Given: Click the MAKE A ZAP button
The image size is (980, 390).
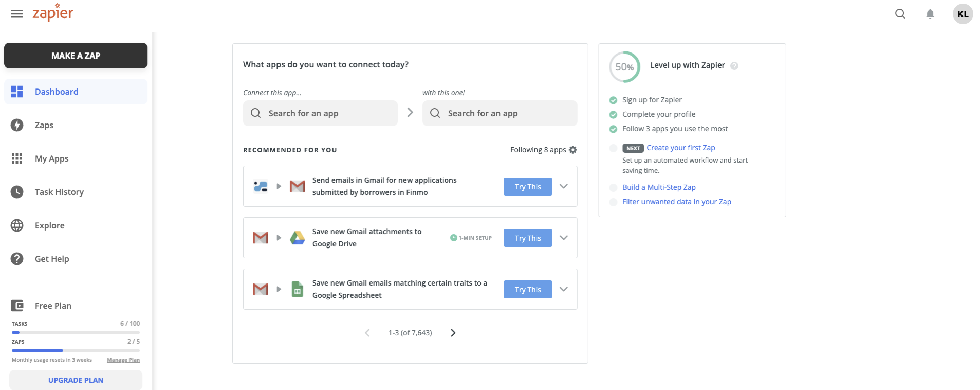Looking at the screenshot, I should [x=76, y=56].
